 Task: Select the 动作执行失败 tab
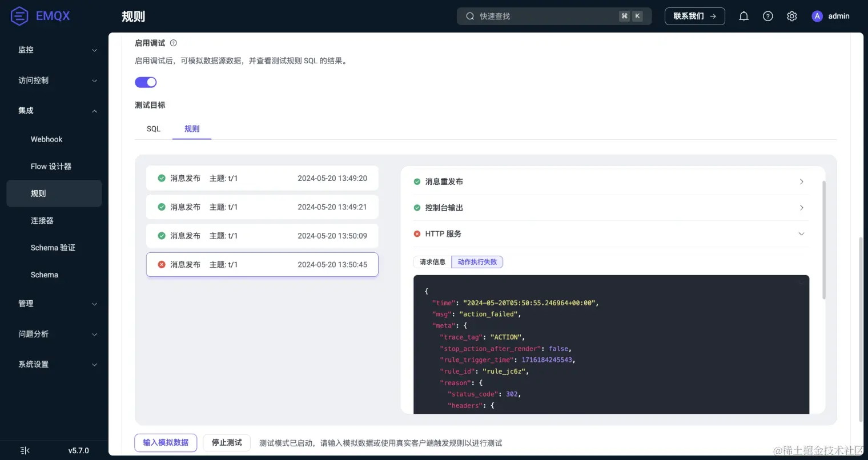click(x=477, y=262)
